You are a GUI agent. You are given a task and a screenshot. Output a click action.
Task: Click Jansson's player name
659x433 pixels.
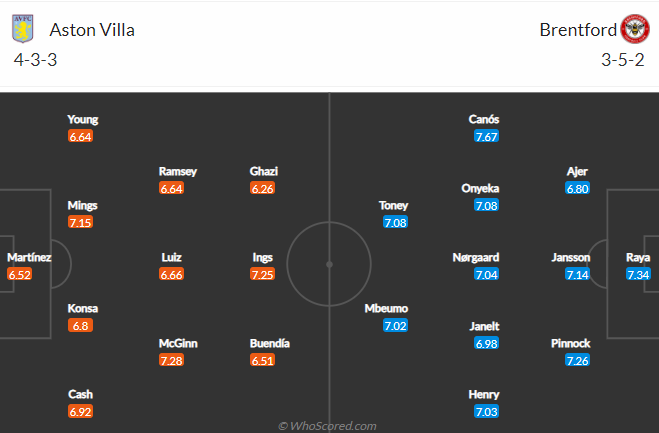(571, 257)
